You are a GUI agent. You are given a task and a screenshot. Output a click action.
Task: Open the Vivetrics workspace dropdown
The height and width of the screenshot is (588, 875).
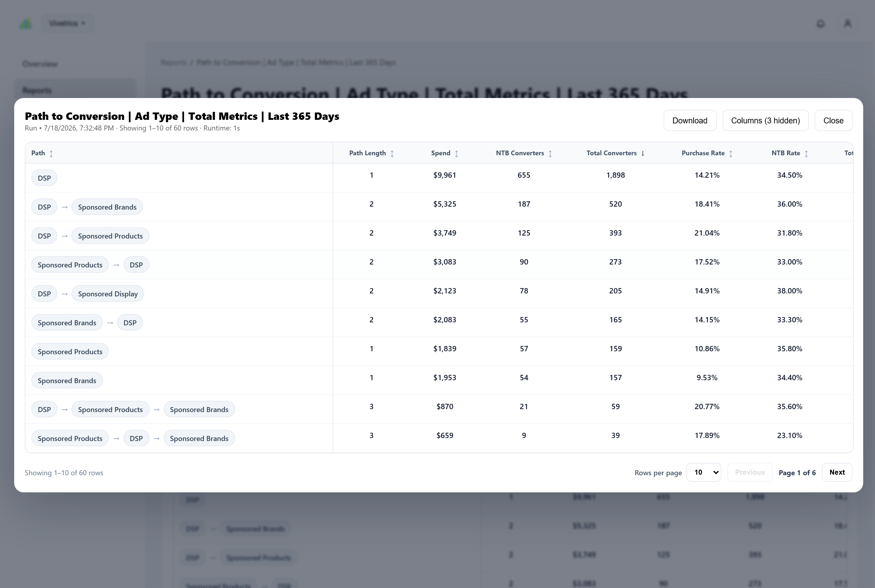tap(68, 23)
